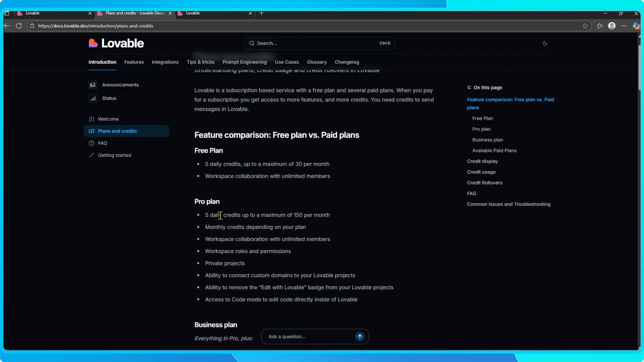Jump to Credit Rollovers outline link

coord(485,183)
